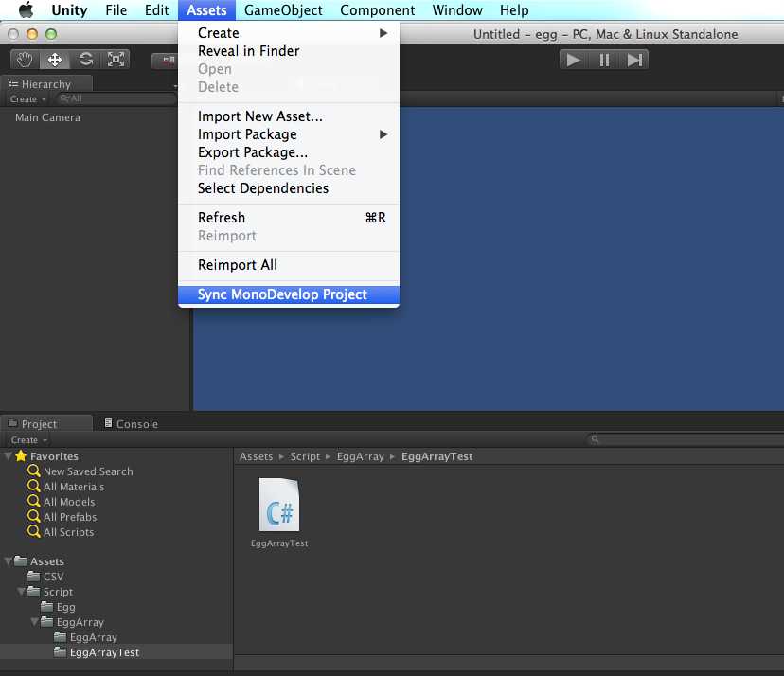Select All Models saved search
784x676 pixels.
point(69,502)
